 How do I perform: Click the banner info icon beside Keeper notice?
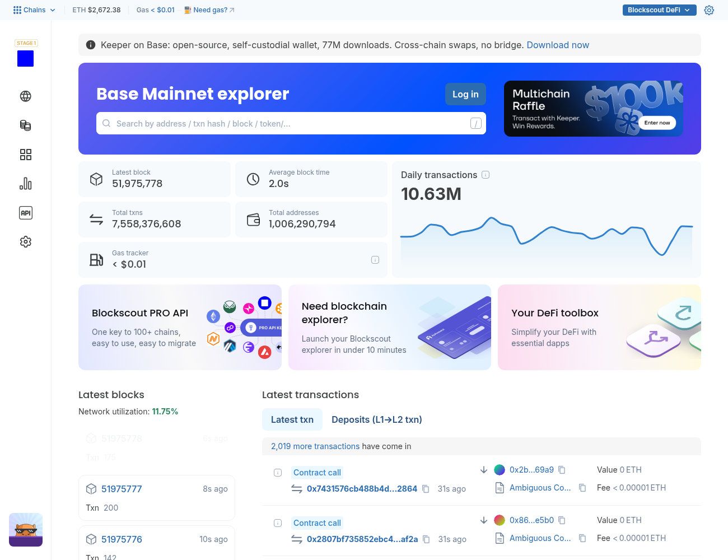91,45
